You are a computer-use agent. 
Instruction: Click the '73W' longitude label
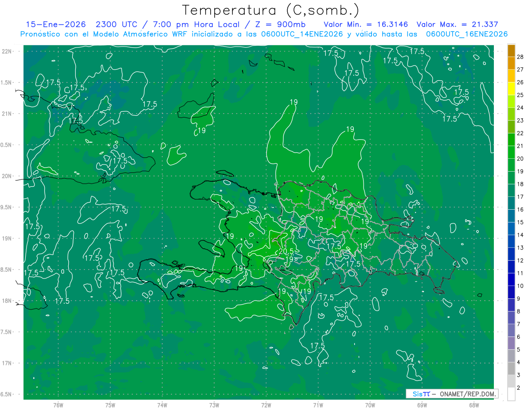pos(214,405)
